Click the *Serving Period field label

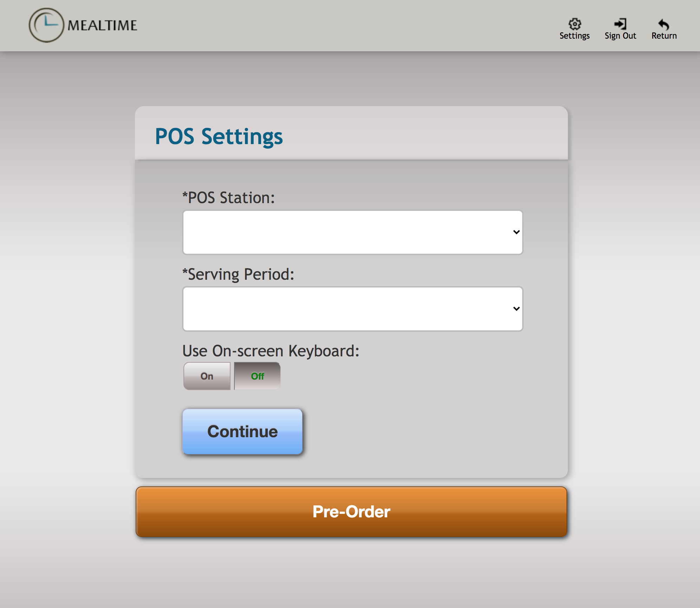(x=238, y=274)
